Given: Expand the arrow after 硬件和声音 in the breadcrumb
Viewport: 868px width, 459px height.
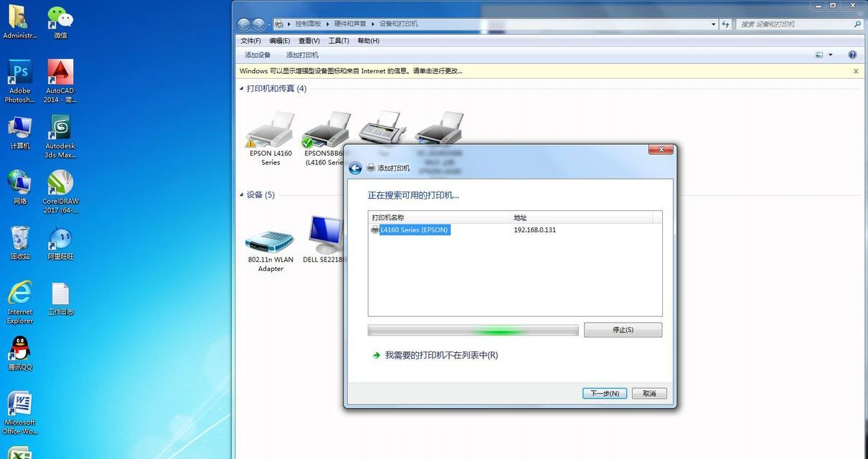Looking at the screenshot, I should [x=372, y=24].
